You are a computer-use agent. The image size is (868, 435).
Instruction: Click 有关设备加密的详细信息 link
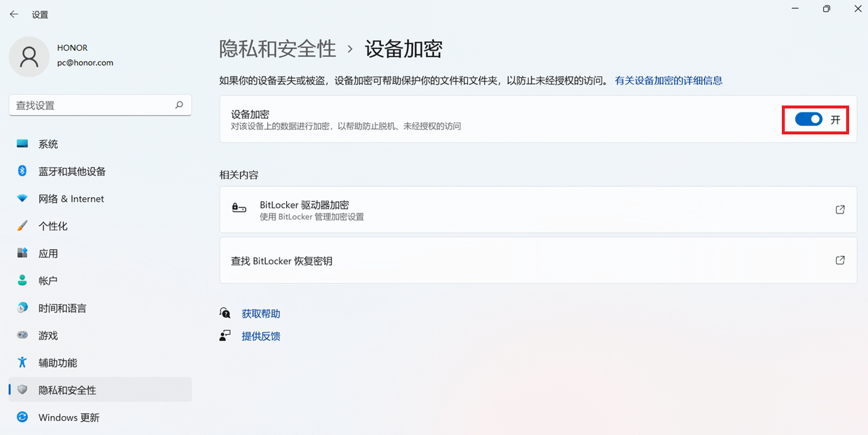tap(668, 81)
